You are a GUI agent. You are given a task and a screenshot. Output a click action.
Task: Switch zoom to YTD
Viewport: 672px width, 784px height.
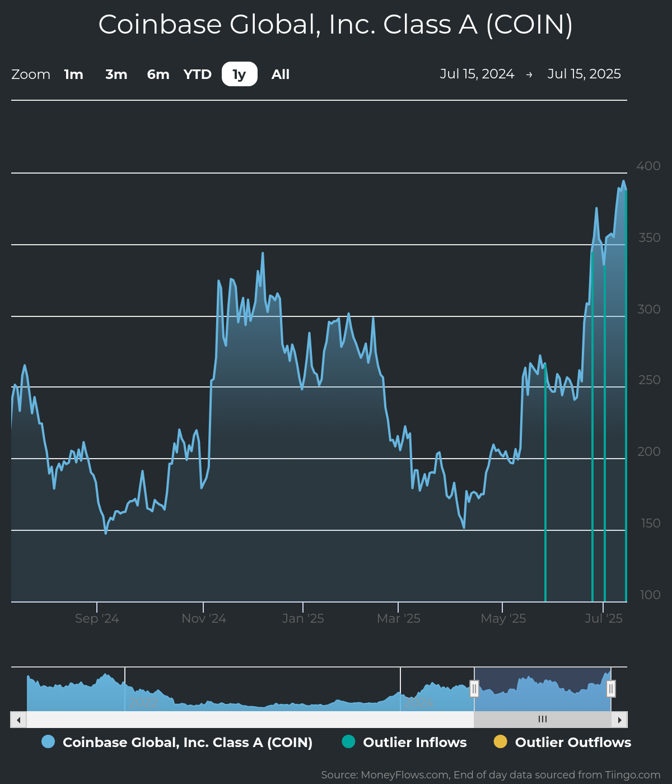click(x=198, y=74)
